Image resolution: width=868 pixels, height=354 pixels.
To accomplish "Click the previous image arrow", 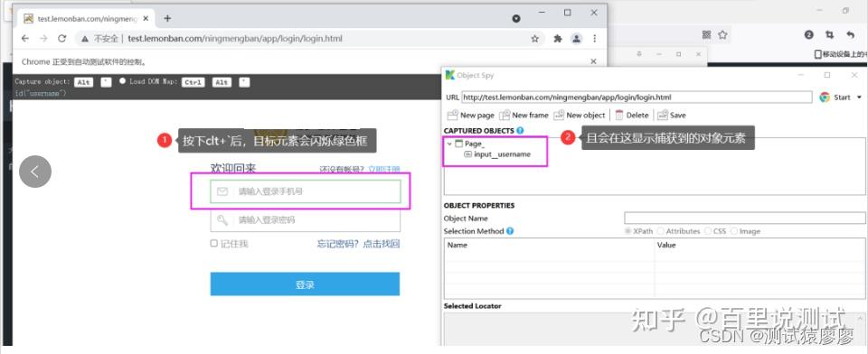I will (x=35, y=172).
